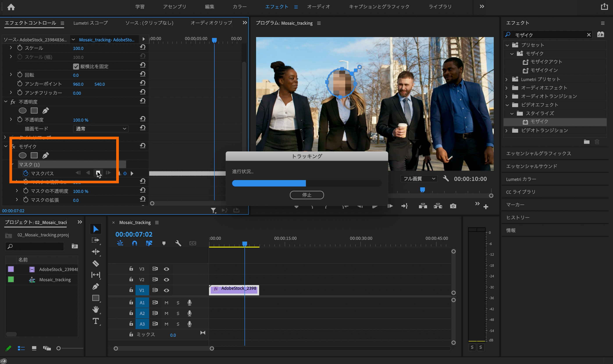
Task: Switch to the カラー workspace tab
Action: (240, 7)
